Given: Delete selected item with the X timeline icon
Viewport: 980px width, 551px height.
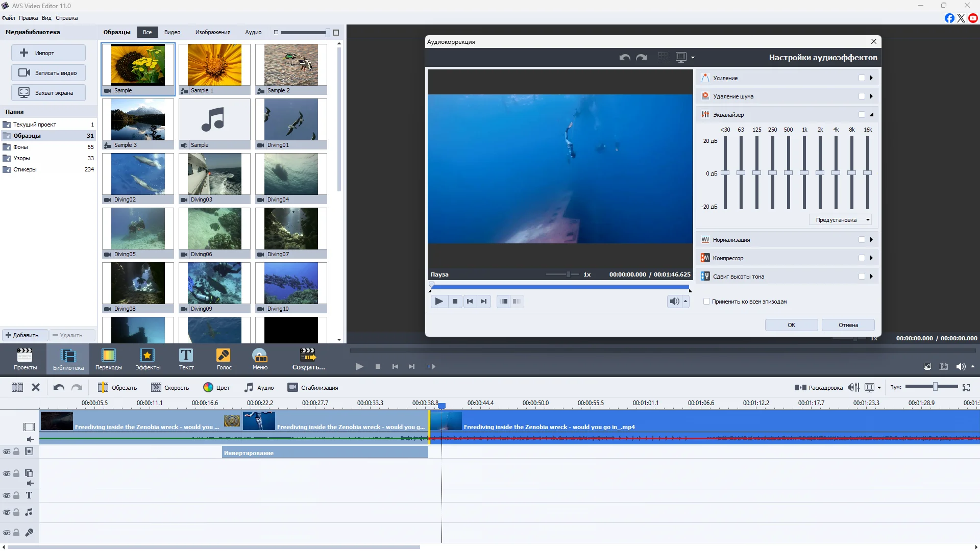Looking at the screenshot, I should 36,388.
